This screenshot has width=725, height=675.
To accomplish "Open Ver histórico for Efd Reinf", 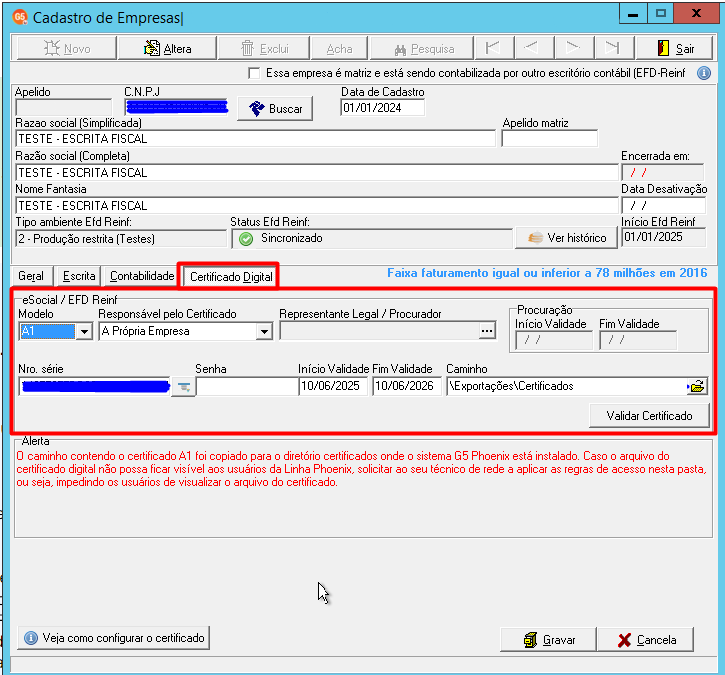I will click(566, 238).
